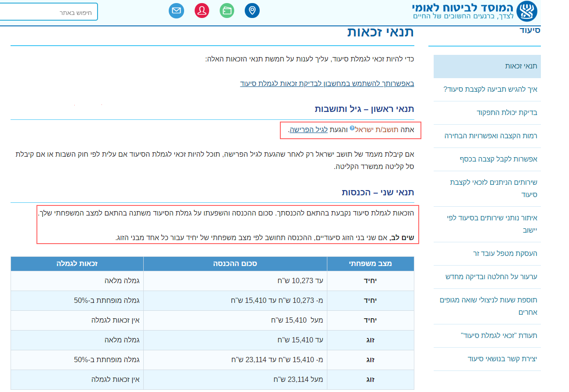Open איתור נותני שירותים בסיעוד לפי יישוב
This screenshot has height=392, width=569.
coord(492,223)
